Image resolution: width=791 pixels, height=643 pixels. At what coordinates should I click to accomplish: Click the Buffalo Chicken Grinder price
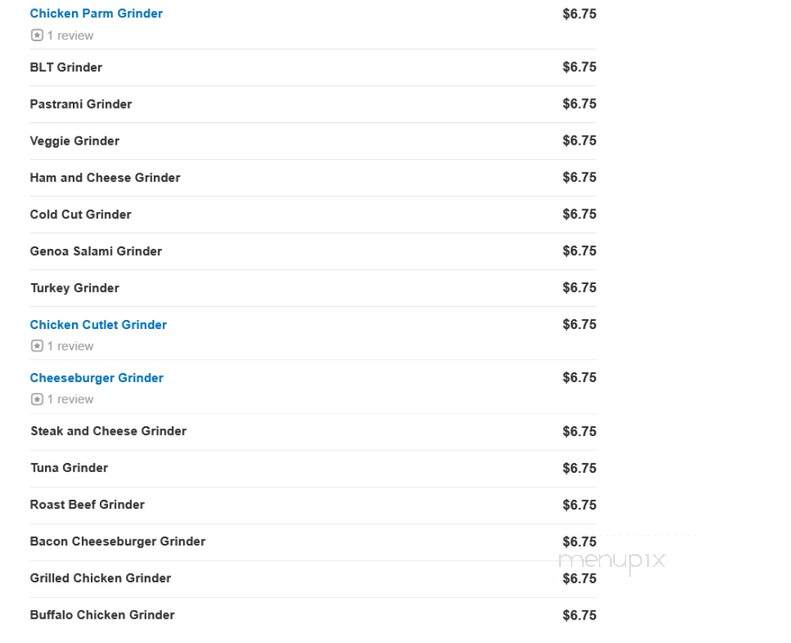pyautogui.click(x=579, y=615)
